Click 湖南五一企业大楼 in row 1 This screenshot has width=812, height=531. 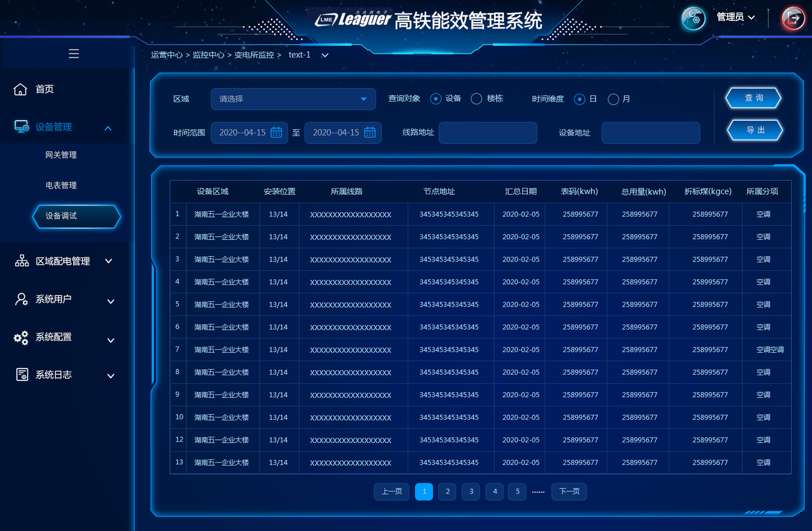(x=222, y=214)
